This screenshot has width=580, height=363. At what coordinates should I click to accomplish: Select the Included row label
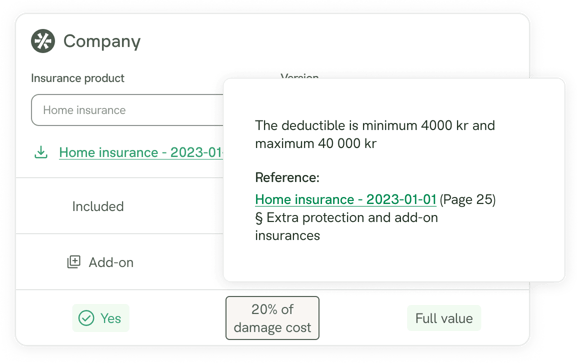tap(98, 206)
